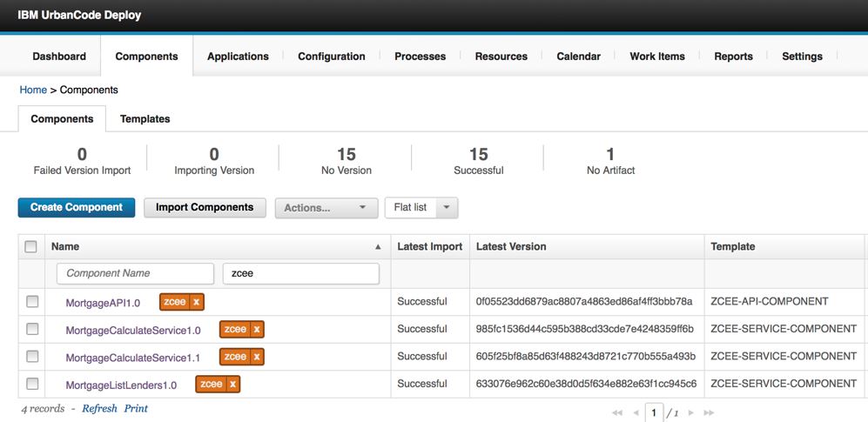Open the Actions... dropdown
The width and height of the screenshot is (868, 422).
(x=326, y=208)
